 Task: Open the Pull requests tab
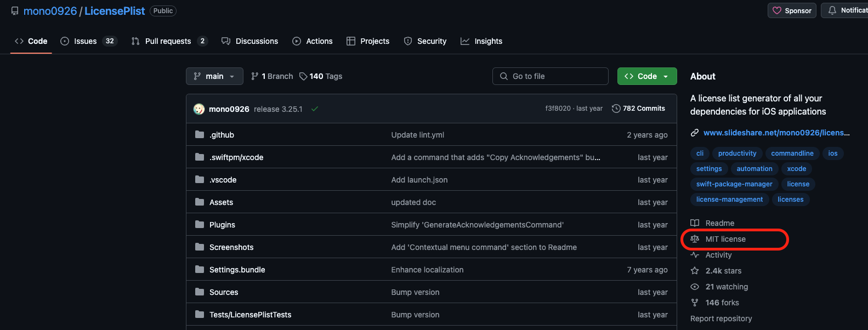click(x=169, y=41)
